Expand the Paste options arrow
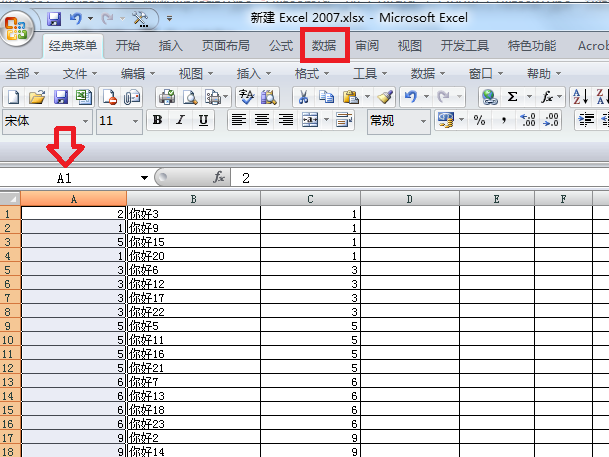The height and width of the screenshot is (457, 609). 367,97
